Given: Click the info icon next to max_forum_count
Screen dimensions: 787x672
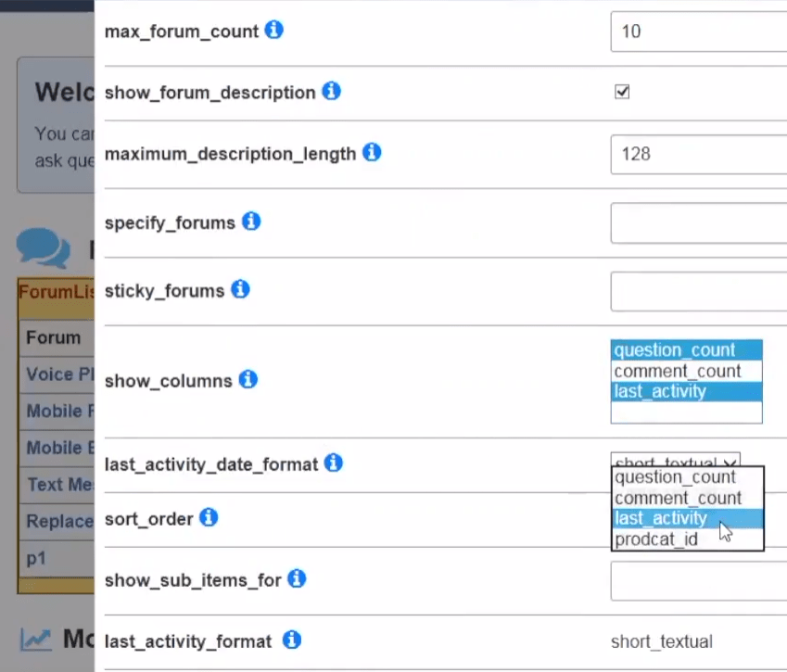Looking at the screenshot, I should click(273, 30).
